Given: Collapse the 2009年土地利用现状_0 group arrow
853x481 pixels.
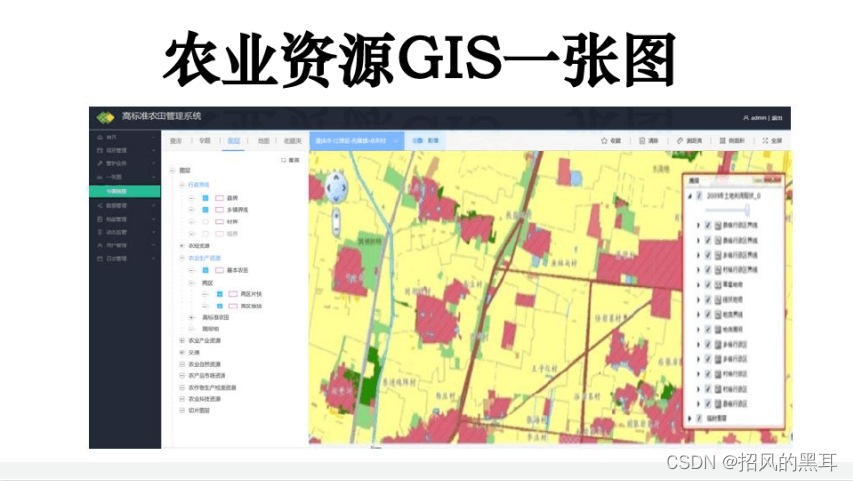Looking at the screenshot, I should coord(690,196).
